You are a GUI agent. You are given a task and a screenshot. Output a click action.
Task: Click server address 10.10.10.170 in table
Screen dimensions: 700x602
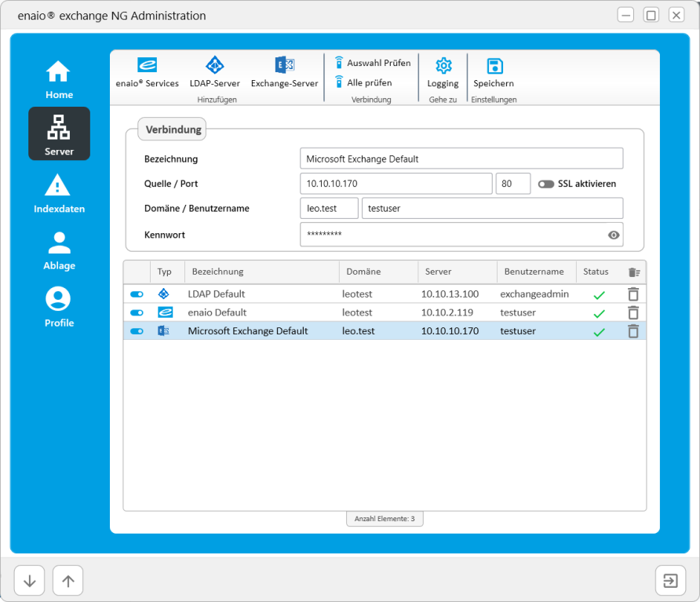point(450,331)
